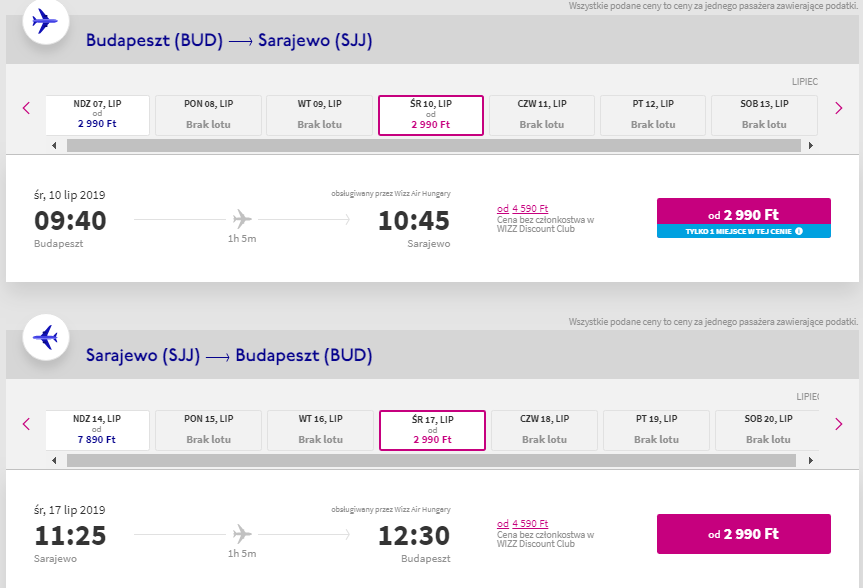
Task: Select ŚR 10 LIP outbound date
Action: (430, 115)
